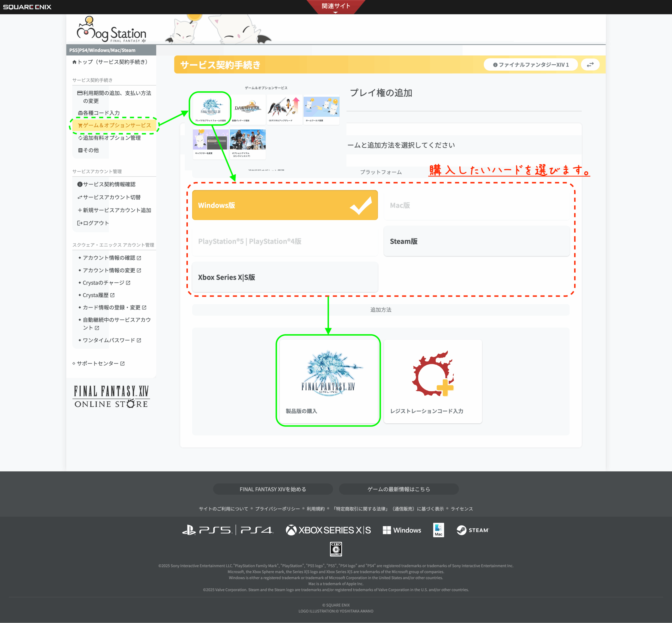
Task: Click the Square Enix logo
Action: point(27,7)
